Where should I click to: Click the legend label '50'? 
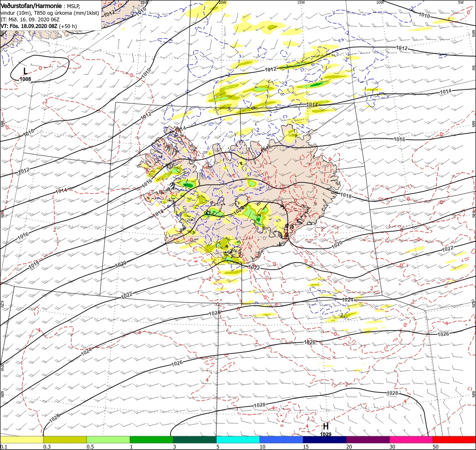[436, 447]
